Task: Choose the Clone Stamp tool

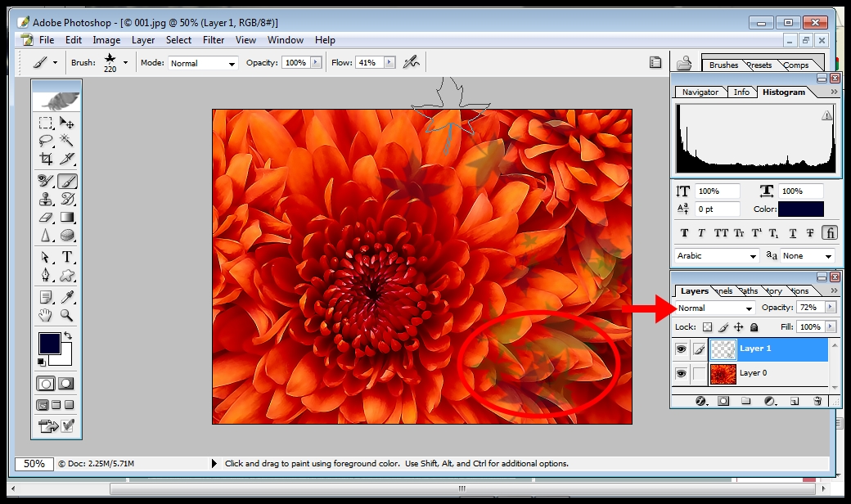Action: coord(47,199)
